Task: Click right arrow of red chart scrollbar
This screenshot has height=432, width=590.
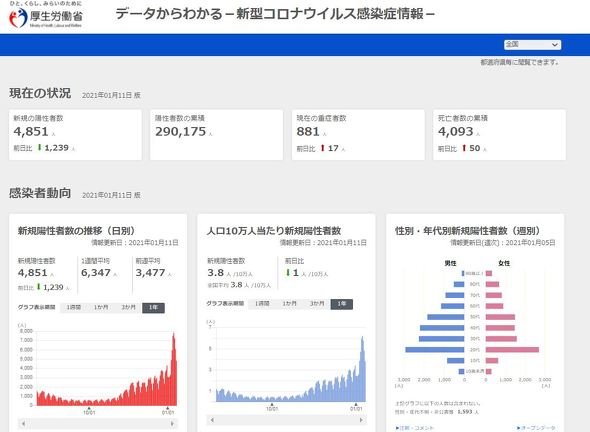Action: tap(172, 424)
